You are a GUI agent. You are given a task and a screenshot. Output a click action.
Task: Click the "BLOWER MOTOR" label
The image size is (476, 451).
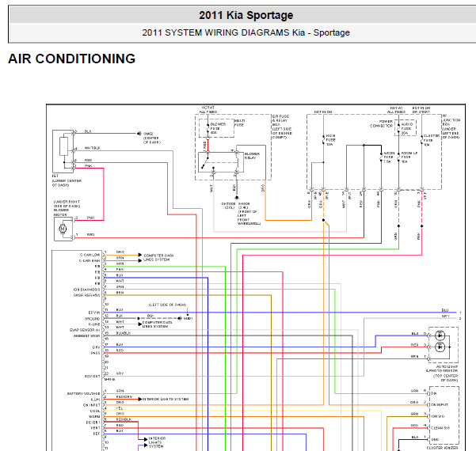[x=61, y=212]
